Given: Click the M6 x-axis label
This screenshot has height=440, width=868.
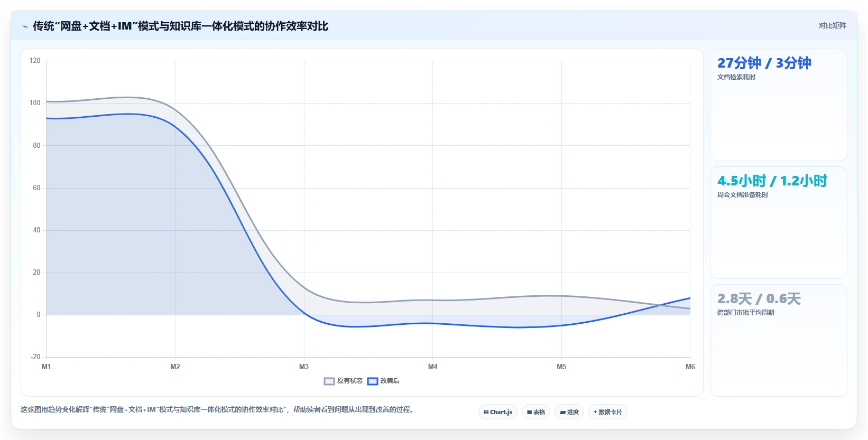Looking at the screenshot, I should (690, 367).
